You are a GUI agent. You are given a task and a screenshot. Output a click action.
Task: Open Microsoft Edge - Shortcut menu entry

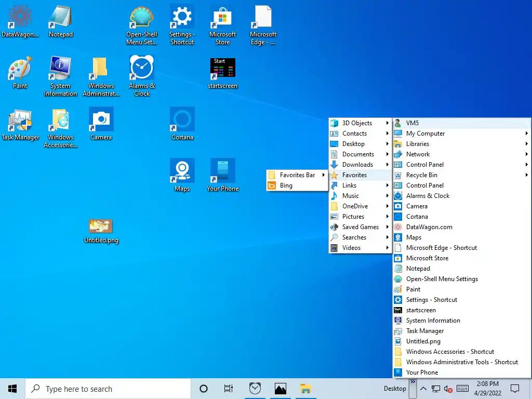coord(462,248)
